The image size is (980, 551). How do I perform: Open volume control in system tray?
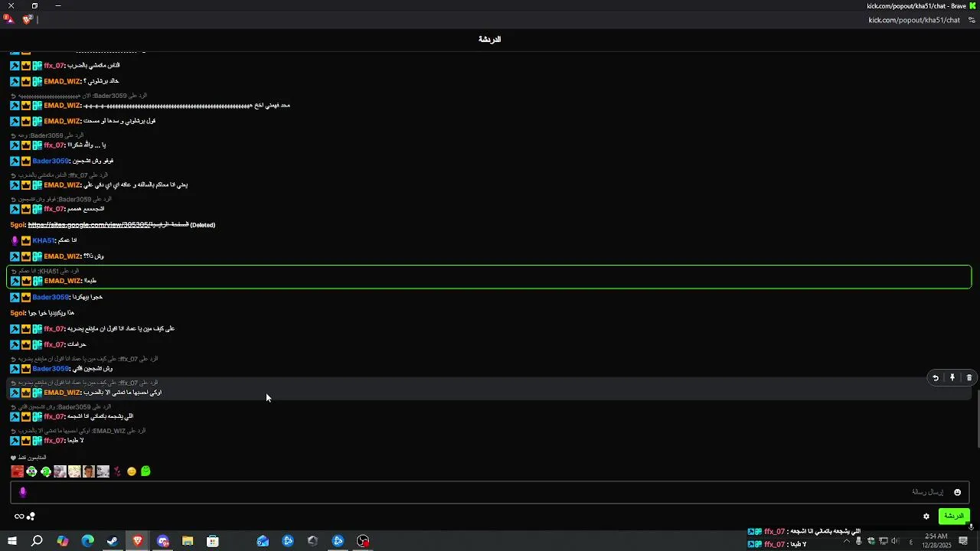(894, 541)
